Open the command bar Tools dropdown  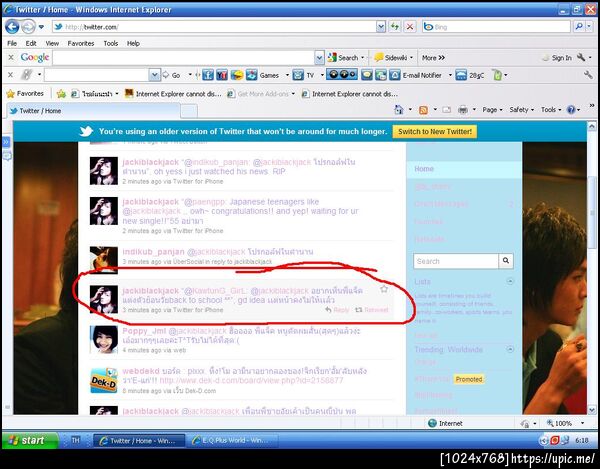pyautogui.click(x=551, y=110)
